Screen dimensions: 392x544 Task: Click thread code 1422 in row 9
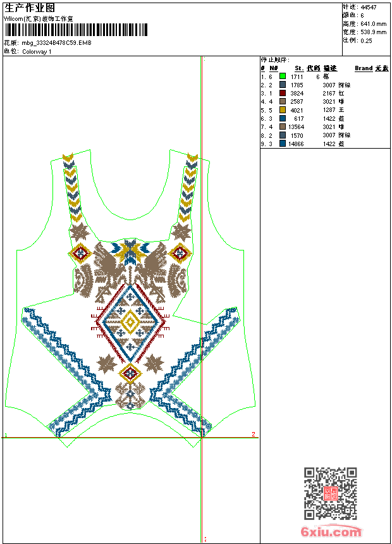coord(329,144)
